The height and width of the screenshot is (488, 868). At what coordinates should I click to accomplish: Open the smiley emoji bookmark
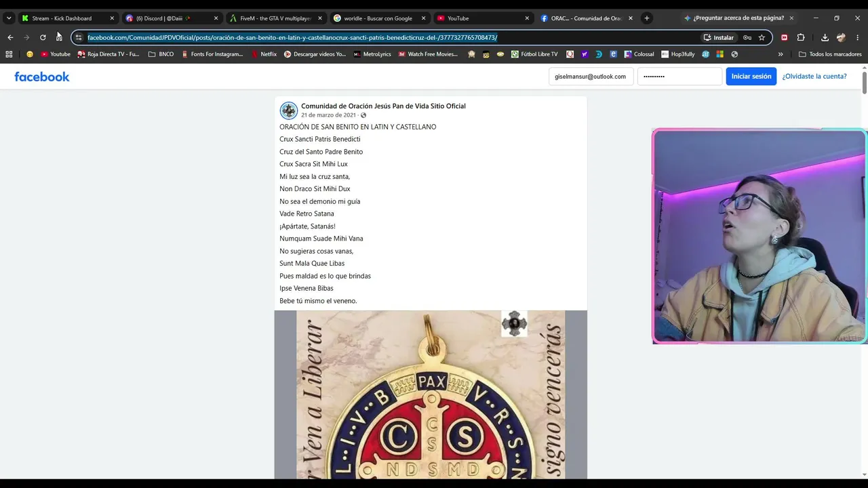pyautogui.click(x=30, y=54)
